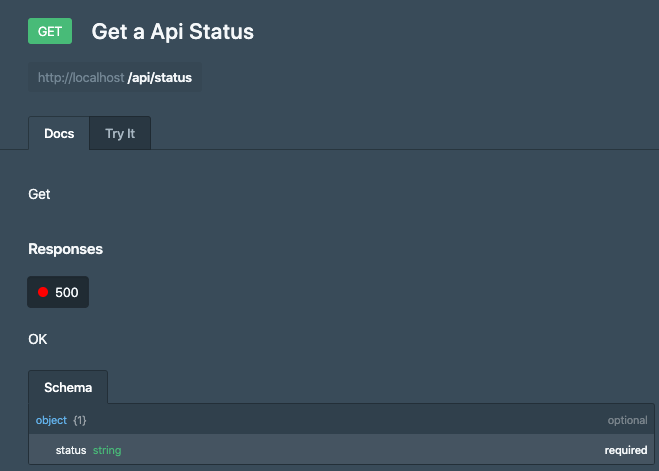Click the optional label on object row
The image size is (659, 471).
click(x=627, y=420)
